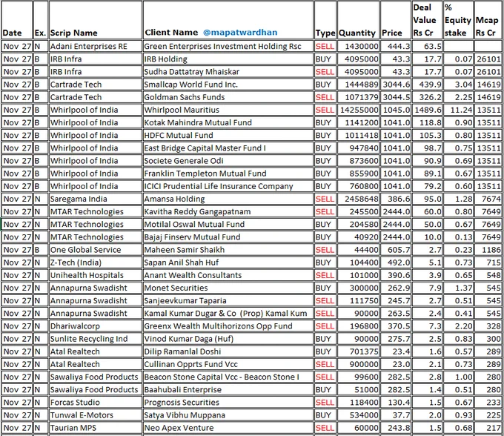Select the 'Forcas Studio' scrip cell
The width and height of the screenshot is (504, 436).
[x=96, y=403]
